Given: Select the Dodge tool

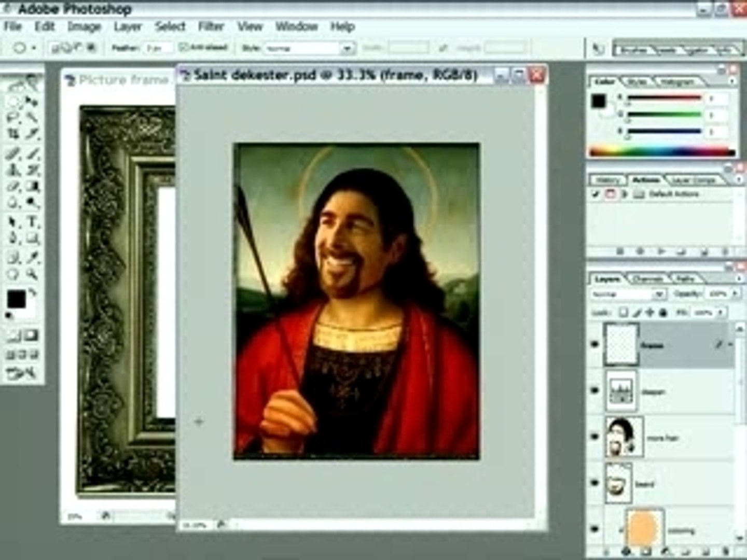Looking at the screenshot, I should [x=32, y=203].
